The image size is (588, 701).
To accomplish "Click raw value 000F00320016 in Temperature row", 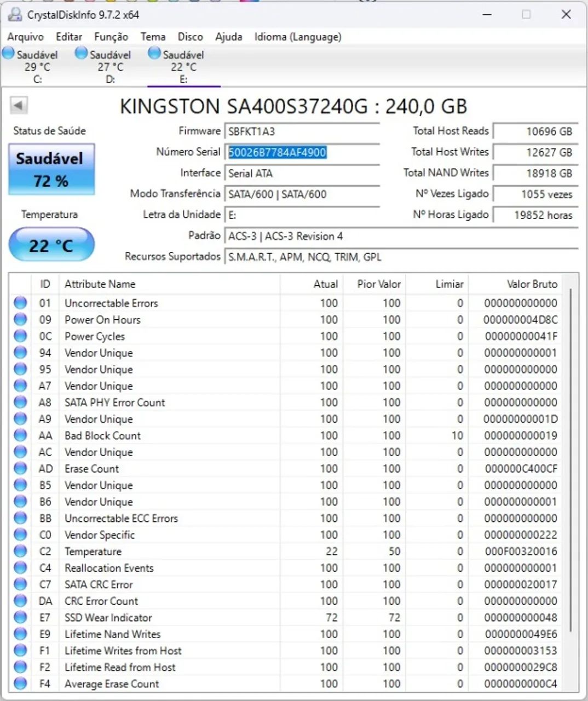I will [x=521, y=551].
